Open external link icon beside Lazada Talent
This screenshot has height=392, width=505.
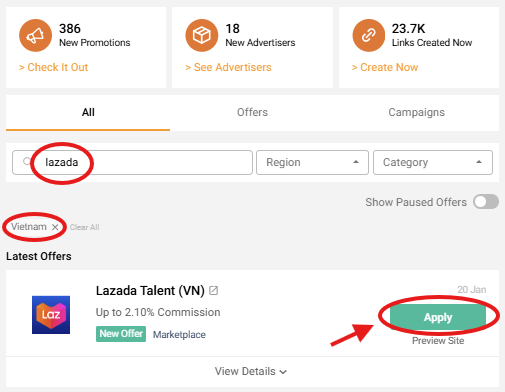pyautogui.click(x=213, y=291)
